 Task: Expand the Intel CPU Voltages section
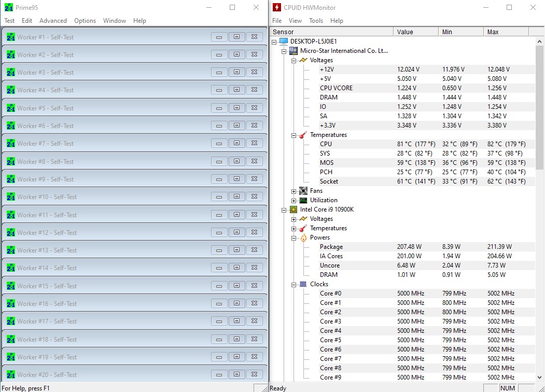(294, 219)
